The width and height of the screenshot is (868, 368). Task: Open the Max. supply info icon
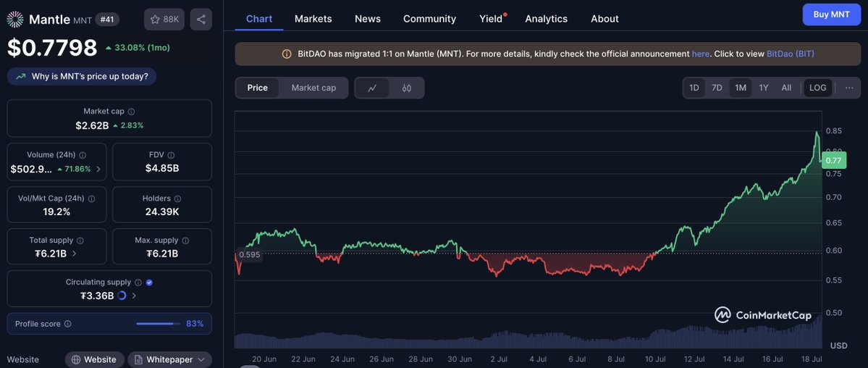point(185,241)
